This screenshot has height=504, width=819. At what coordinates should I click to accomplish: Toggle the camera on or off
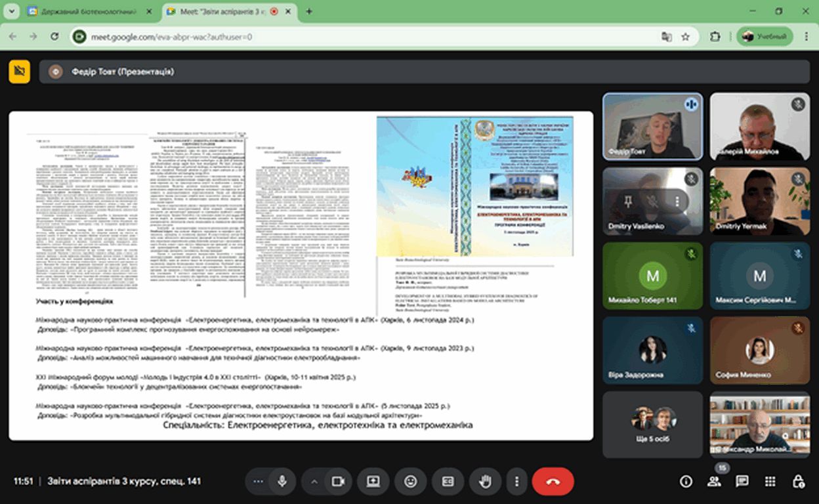[x=338, y=481]
